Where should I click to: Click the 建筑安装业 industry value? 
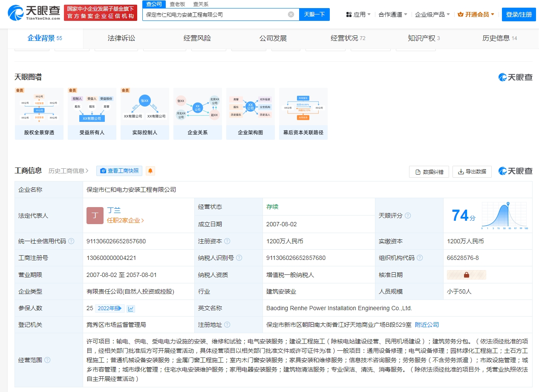coord(281,291)
